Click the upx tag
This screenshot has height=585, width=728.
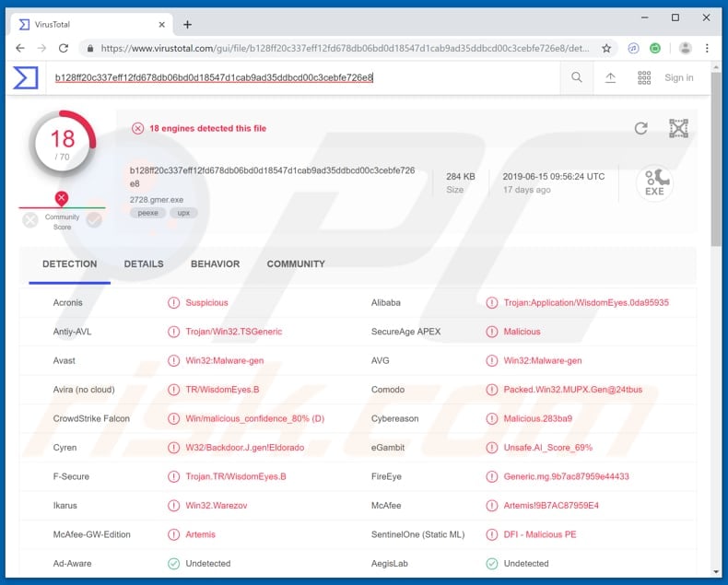(x=183, y=213)
